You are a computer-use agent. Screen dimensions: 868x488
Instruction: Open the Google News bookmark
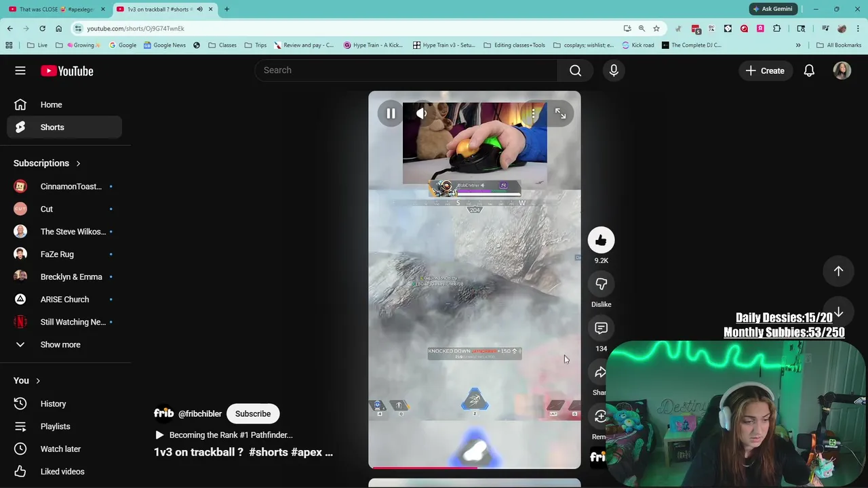[x=164, y=45]
